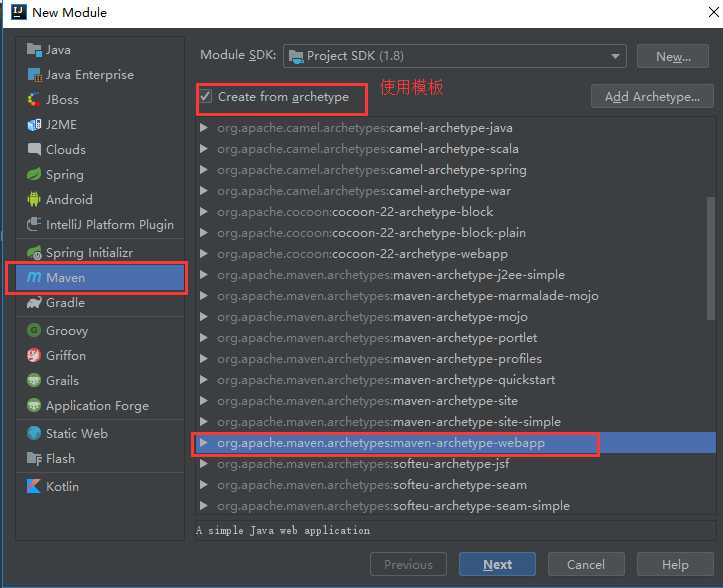Expand softeu-archetype-jsf node

click(203, 463)
